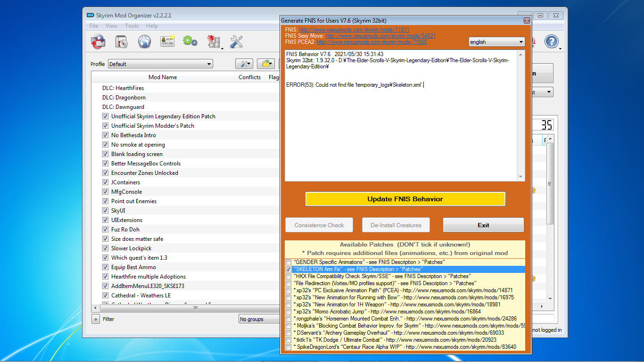The width and height of the screenshot is (644, 362).
Task: Tick the Centaur Race Alpha WIP checkbox
Action: (288, 347)
